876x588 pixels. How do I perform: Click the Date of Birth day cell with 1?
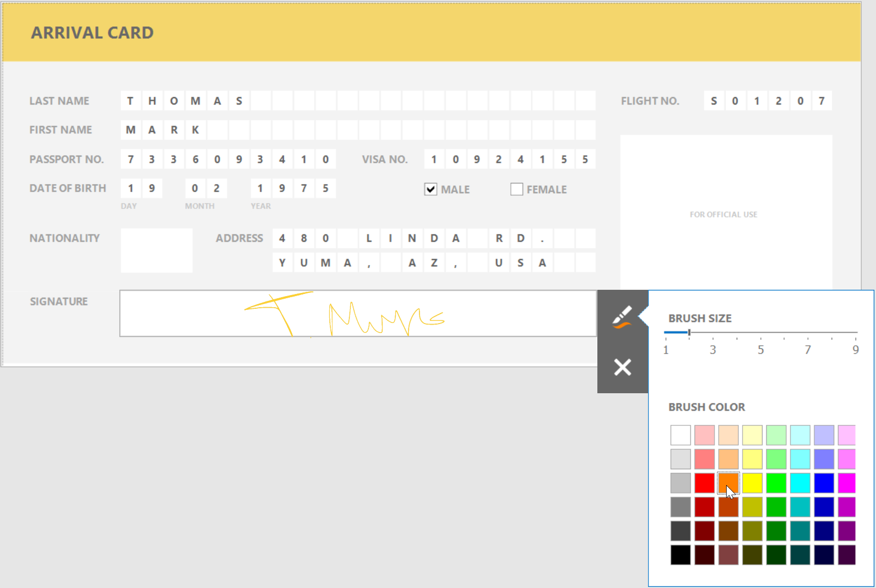[x=130, y=188]
